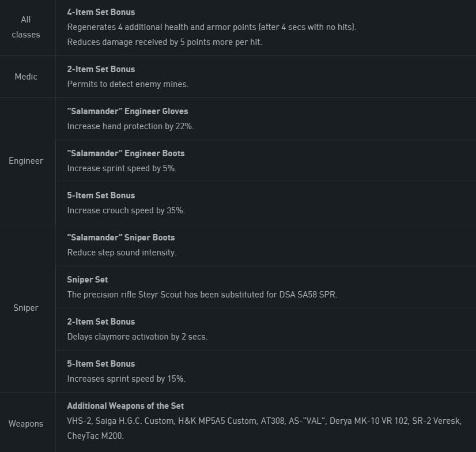Click the "Engineer" class row label
The width and height of the screenshot is (476, 452).
26,161
